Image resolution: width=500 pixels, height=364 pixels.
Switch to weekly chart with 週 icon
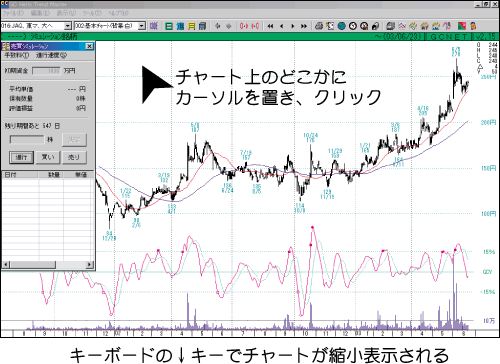(180, 26)
